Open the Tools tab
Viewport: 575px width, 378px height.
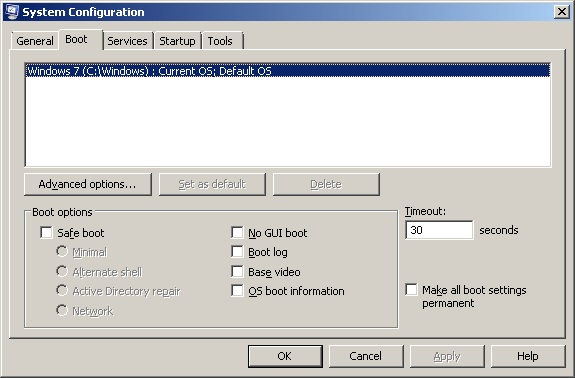pyautogui.click(x=222, y=41)
